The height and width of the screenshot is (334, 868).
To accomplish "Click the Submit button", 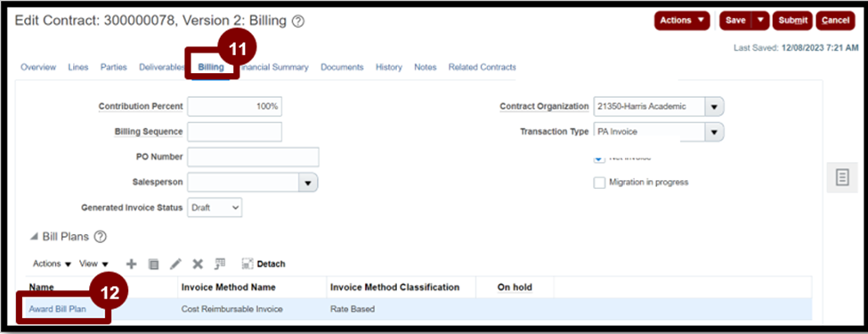I will 792,20.
